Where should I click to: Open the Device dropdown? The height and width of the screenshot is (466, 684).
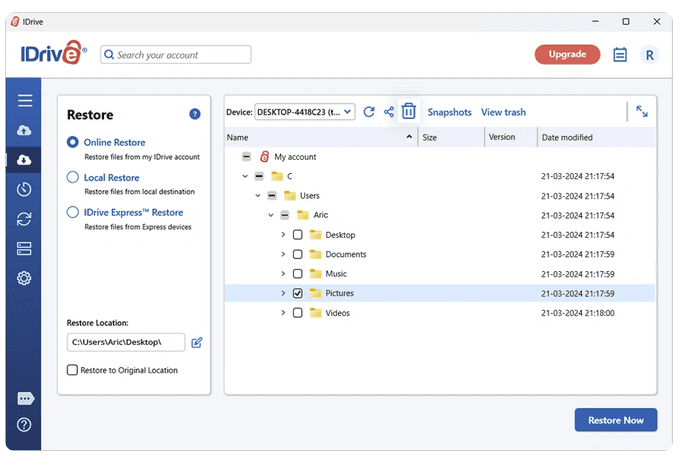point(305,112)
